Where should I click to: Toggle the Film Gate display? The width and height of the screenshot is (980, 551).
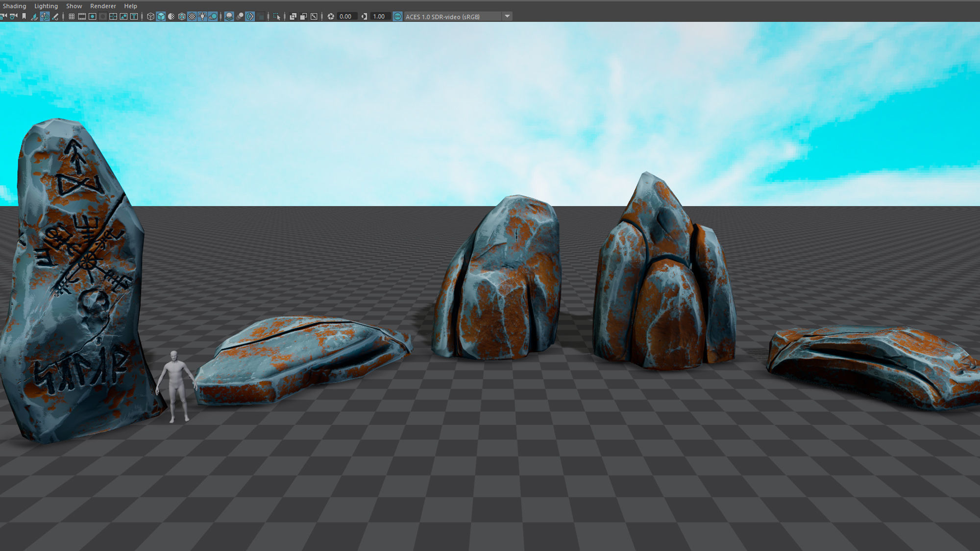pos(82,16)
